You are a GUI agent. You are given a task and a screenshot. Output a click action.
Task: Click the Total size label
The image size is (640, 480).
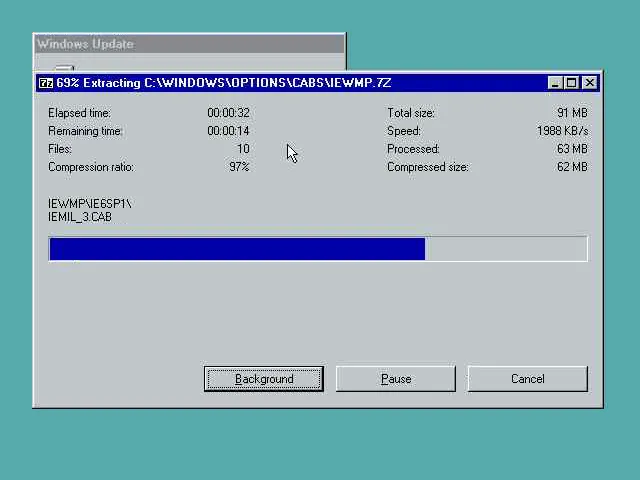click(x=411, y=113)
